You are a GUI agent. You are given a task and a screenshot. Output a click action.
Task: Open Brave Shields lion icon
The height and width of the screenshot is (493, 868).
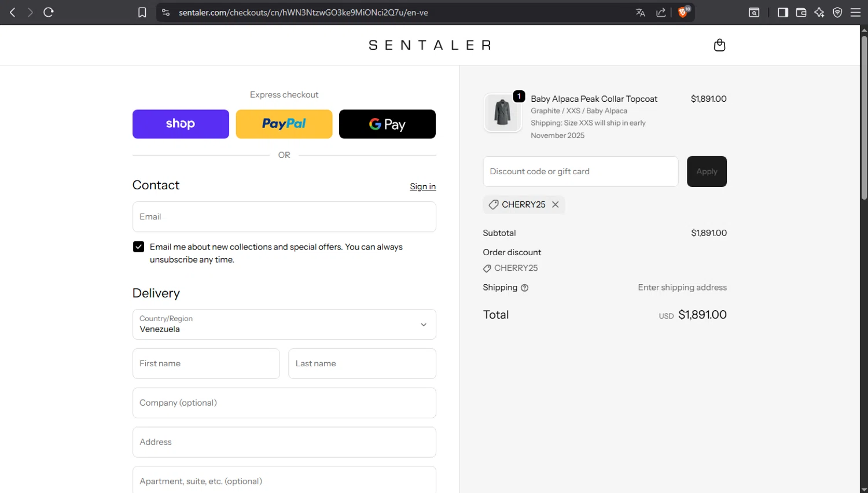pyautogui.click(x=683, y=12)
